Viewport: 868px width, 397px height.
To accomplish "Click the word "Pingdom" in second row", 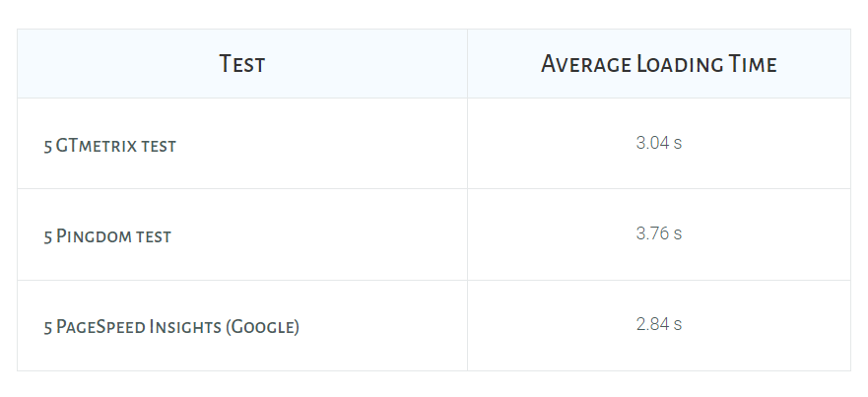I will (95, 236).
